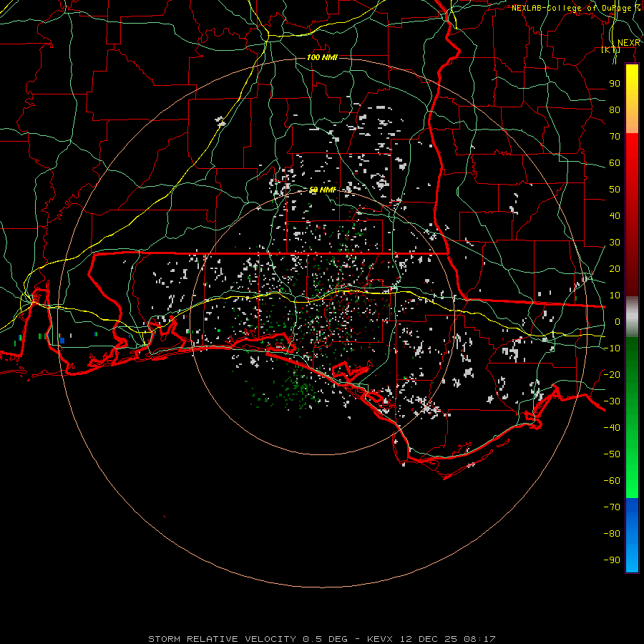Click the 40 value on the velocity scale
Image resolution: width=644 pixels, height=644 pixels.
coord(615,216)
